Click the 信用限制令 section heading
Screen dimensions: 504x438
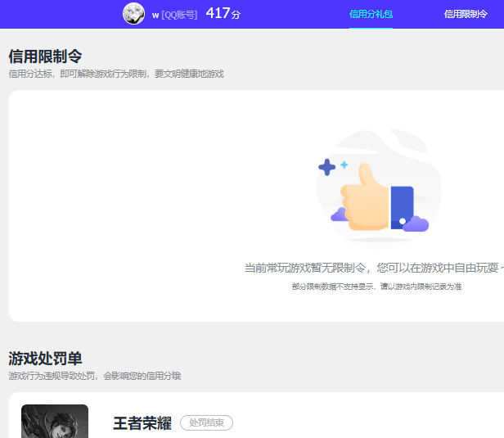[x=45, y=56]
